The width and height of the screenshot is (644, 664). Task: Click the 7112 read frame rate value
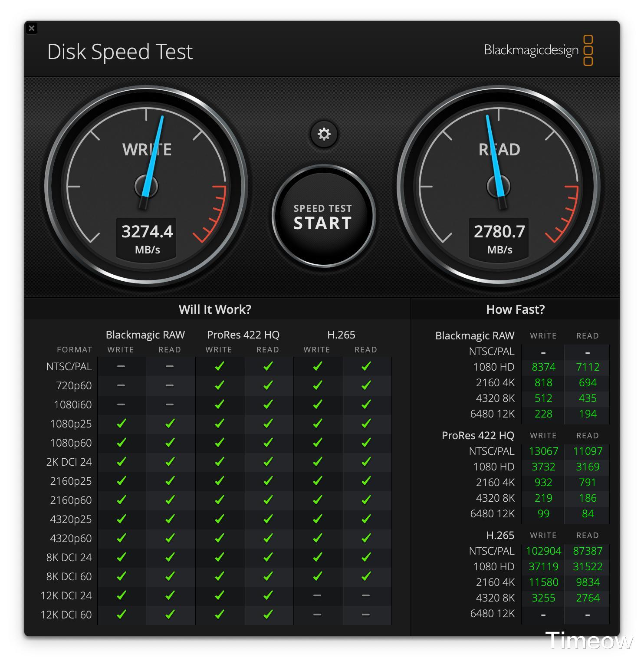click(x=588, y=367)
